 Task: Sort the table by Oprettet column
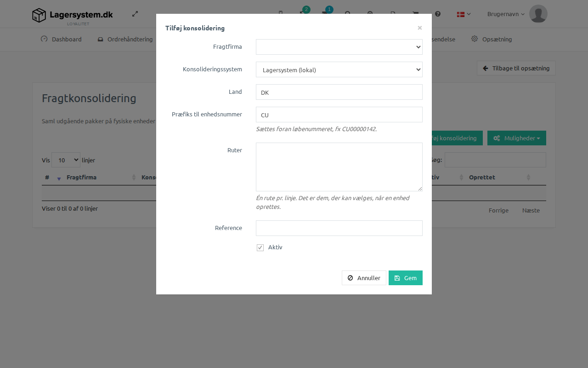[499, 178]
